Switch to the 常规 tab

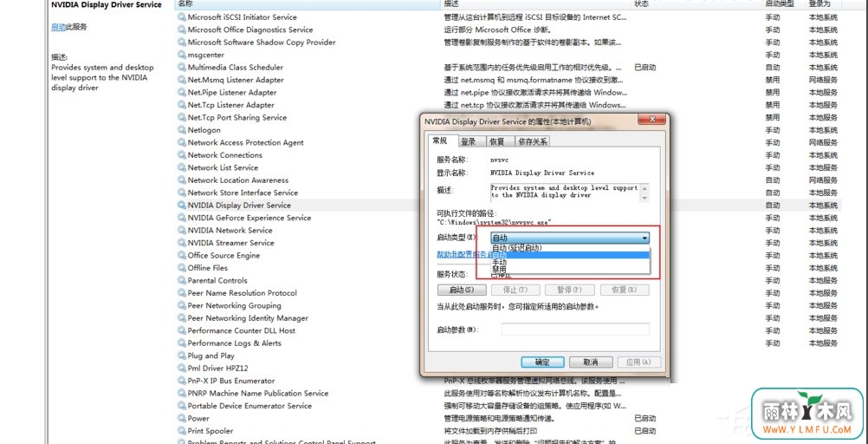pyautogui.click(x=441, y=140)
